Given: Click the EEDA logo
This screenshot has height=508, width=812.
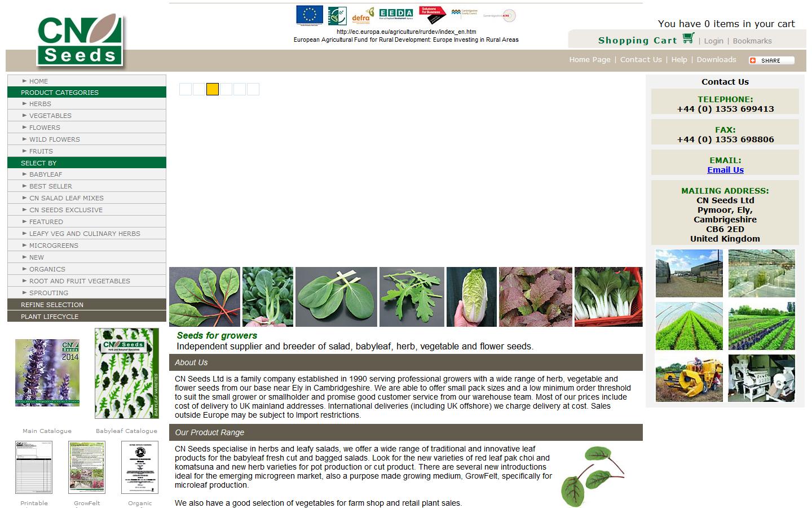Looking at the screenshot, I should [x=396, y=14].
